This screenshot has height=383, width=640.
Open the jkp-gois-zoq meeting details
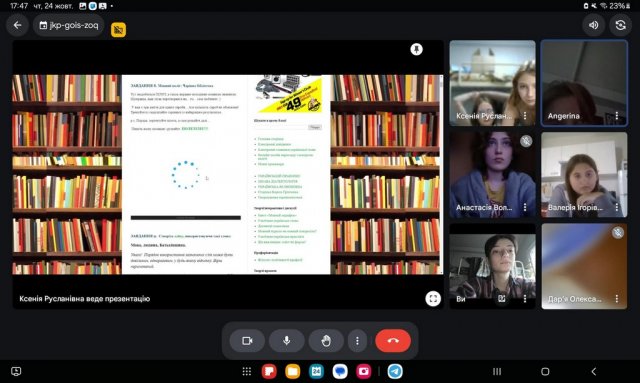point(69,25)
